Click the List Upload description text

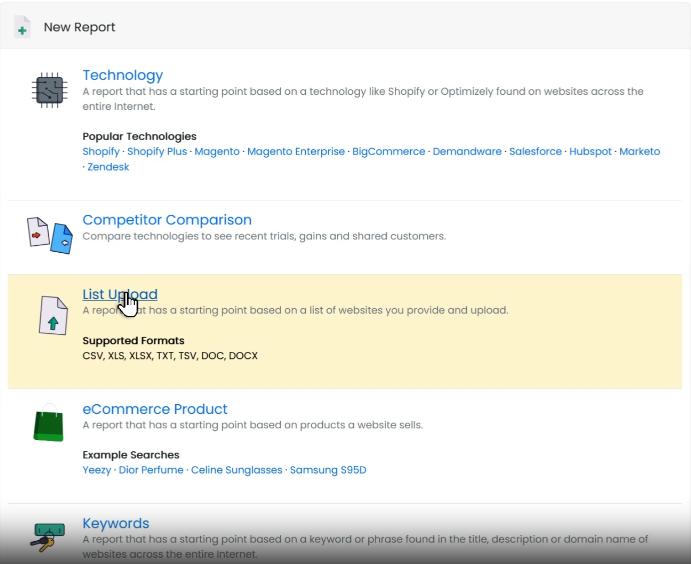pyautogui.click(x=295, y=310)
